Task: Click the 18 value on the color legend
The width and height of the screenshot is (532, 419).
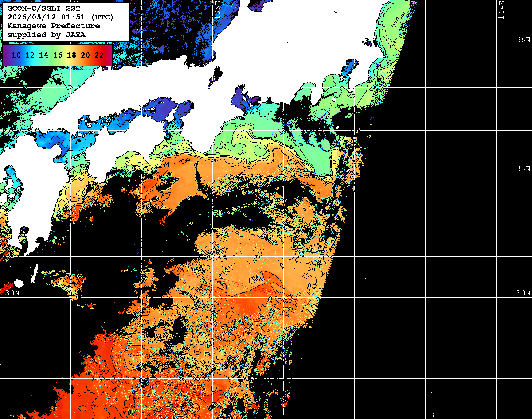Action: [71, 55]
